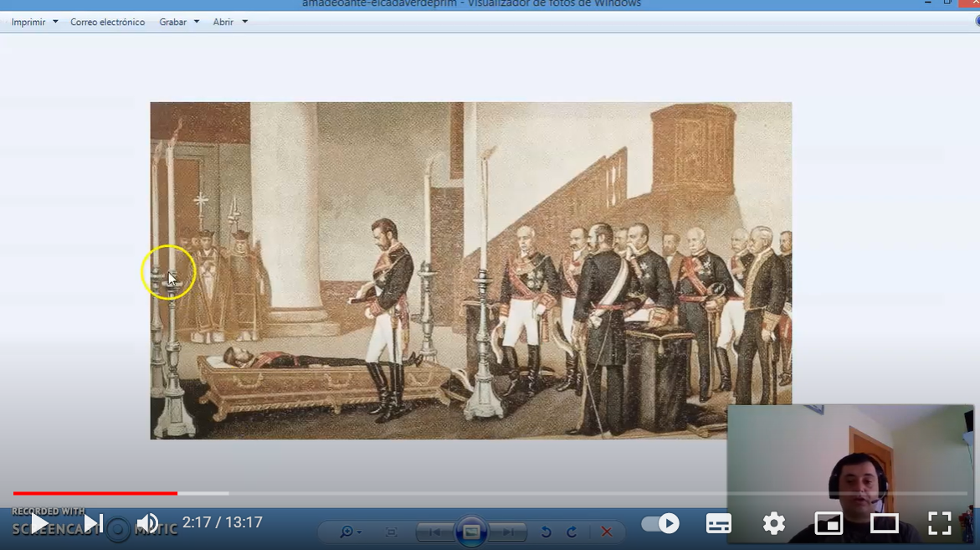
Task: Open the video settings gear
Action: click(x=774, y=523)
